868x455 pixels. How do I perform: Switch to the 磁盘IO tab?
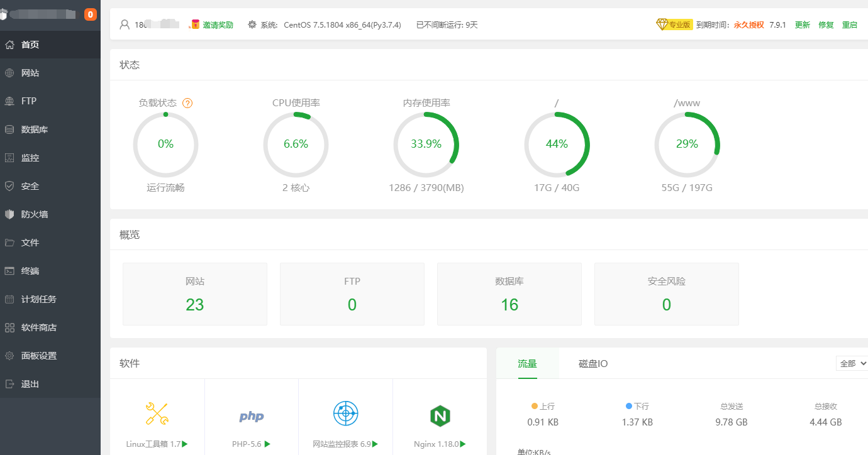click(593, 363)
